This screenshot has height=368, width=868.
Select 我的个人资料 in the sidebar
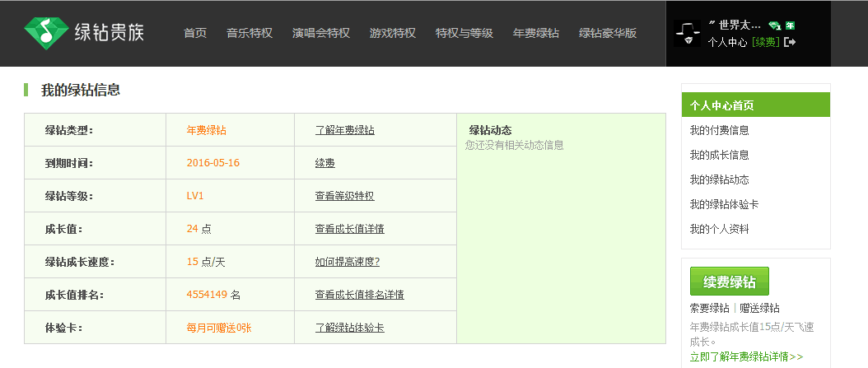click(x=719, y=229)
